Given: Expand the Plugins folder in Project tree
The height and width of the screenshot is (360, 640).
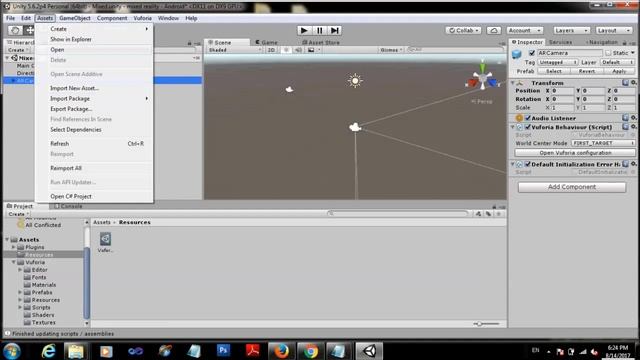Looking at the screenshot, I should tap(13, 247).
